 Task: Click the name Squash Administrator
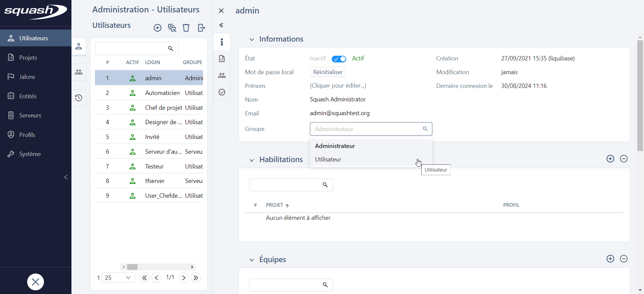pos(338,99)
